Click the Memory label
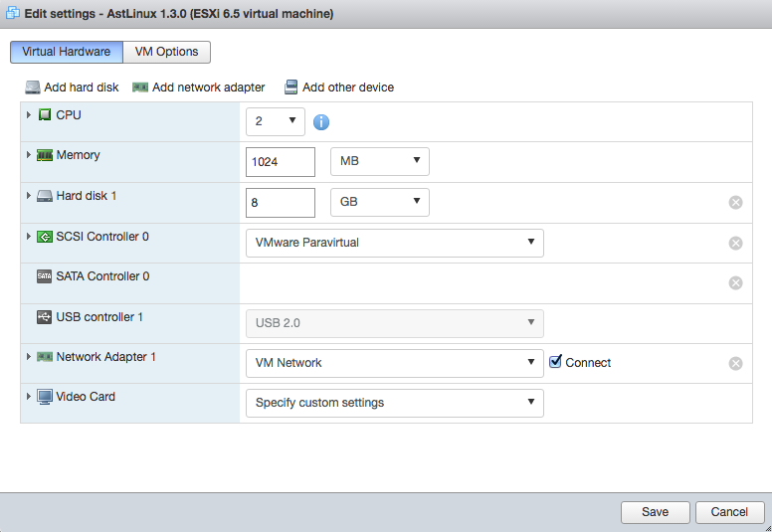 coord(78,155)
